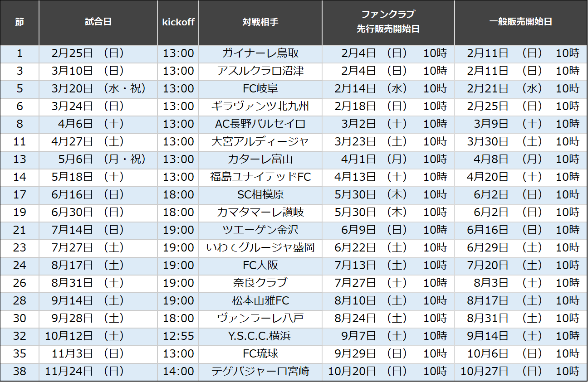Select opponent FC岐阜
This screenshot has width=588, height=382.
[260, 89]
